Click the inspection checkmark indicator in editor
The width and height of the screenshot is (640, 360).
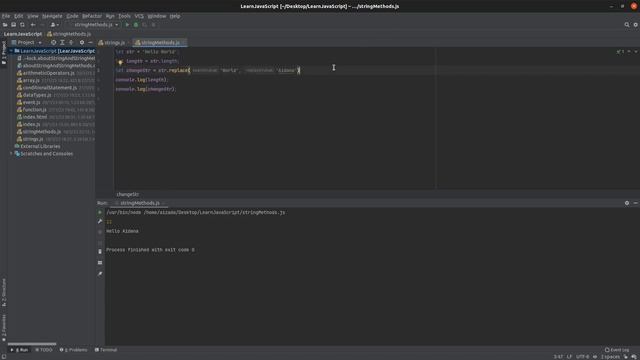click(x=620, y=52)
